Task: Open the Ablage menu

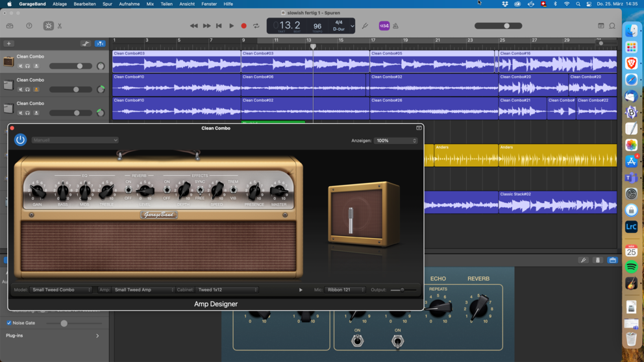Action: (x=60, y=4)
